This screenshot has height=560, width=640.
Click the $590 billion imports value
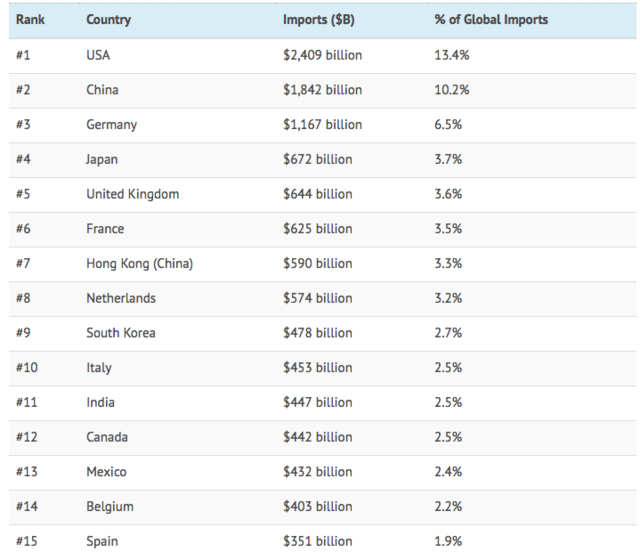click(318, 263)
